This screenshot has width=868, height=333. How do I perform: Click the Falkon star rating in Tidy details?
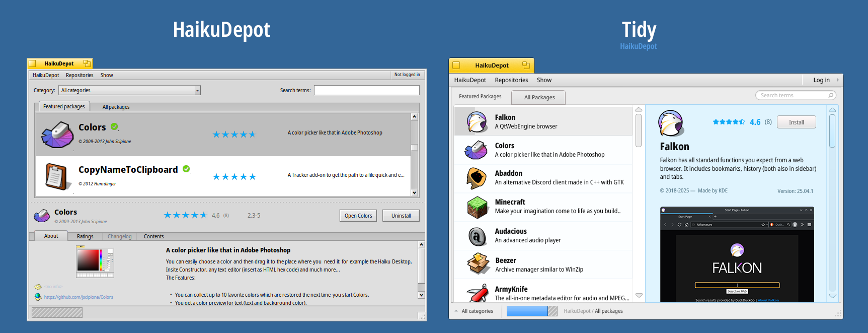[729, 122]
